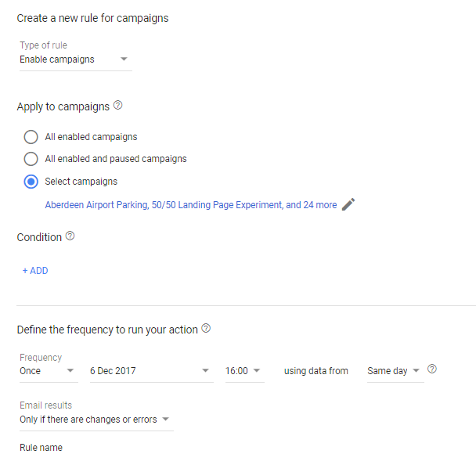
Task: Click help icon next to Same day dropdown
Action: point(432,369)
